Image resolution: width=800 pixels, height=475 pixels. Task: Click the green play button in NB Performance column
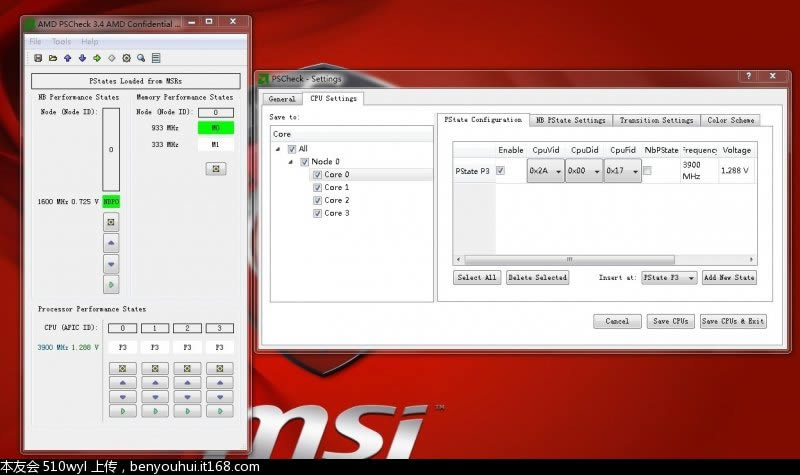pyautogui.click(x=111, y=285)
